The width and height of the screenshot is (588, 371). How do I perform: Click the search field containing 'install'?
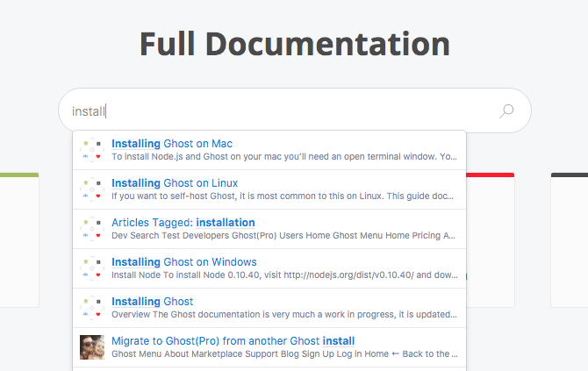point(295,111)
